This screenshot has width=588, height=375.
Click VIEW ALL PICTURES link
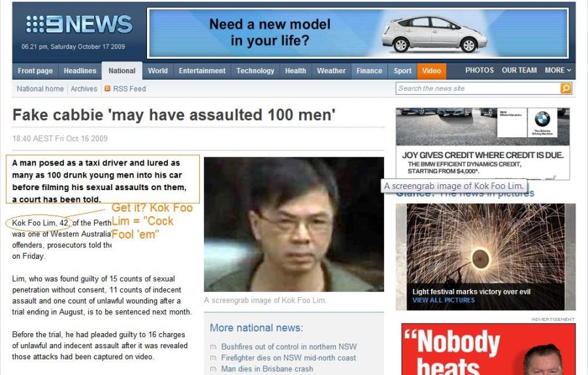(x=443, y=301)
